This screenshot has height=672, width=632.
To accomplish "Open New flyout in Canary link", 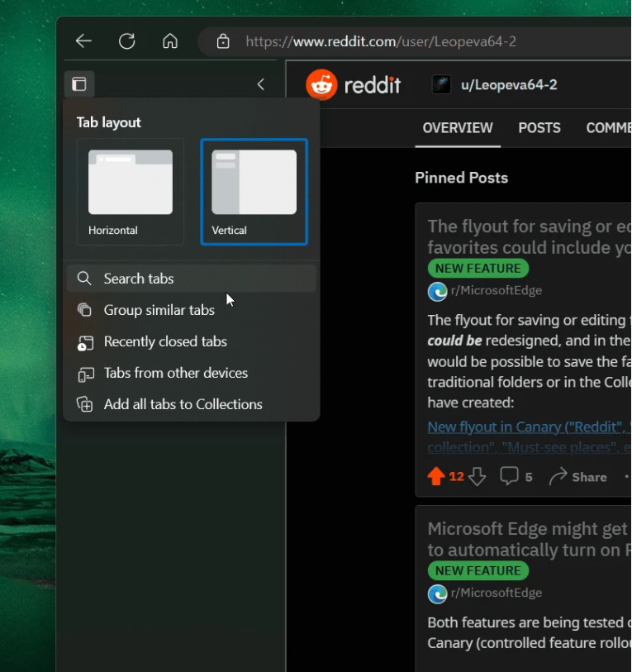I will (530, 436).
